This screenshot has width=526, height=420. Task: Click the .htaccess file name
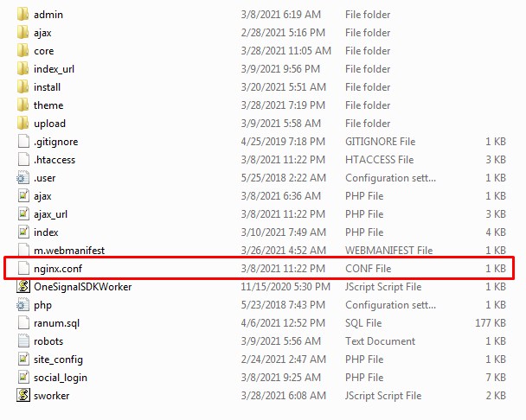tap(54, 160)
